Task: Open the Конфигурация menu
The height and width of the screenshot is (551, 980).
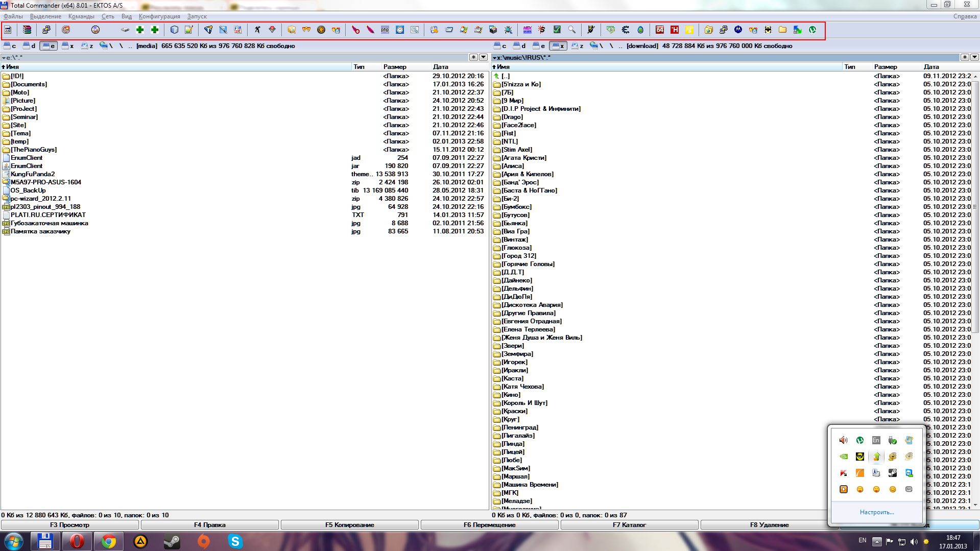Action: click(x=159, y=16)
